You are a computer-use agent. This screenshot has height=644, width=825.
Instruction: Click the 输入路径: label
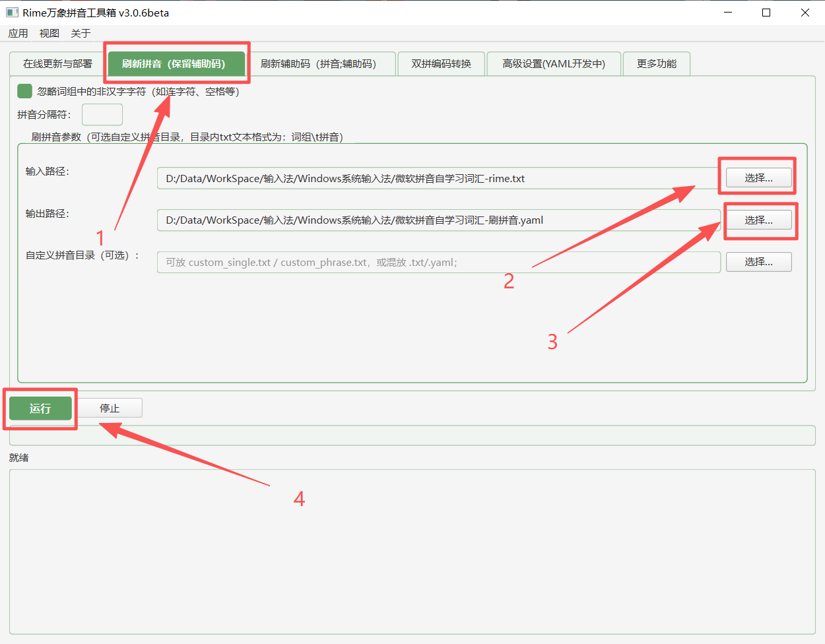coord(48,172)
